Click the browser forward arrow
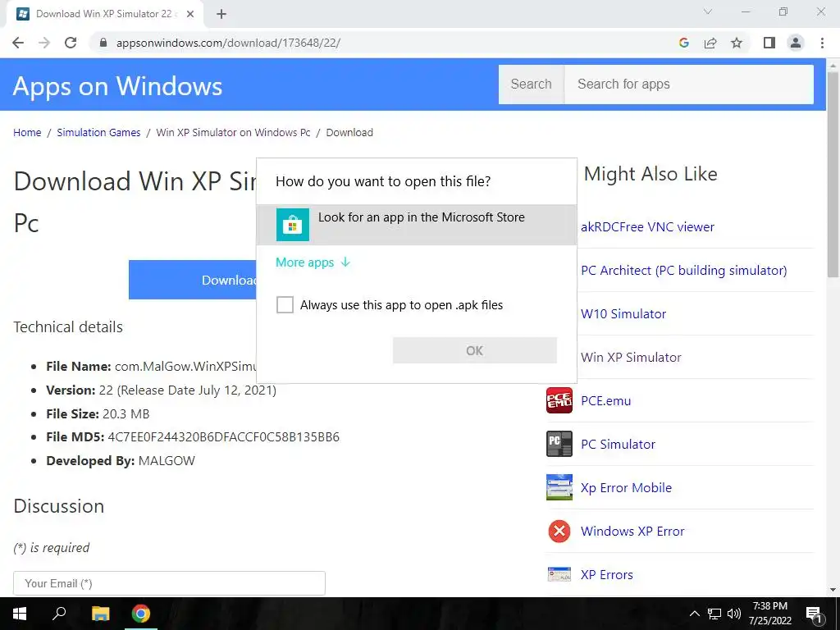The height and width of the screenshot is (630, 840). pos(44,43)
